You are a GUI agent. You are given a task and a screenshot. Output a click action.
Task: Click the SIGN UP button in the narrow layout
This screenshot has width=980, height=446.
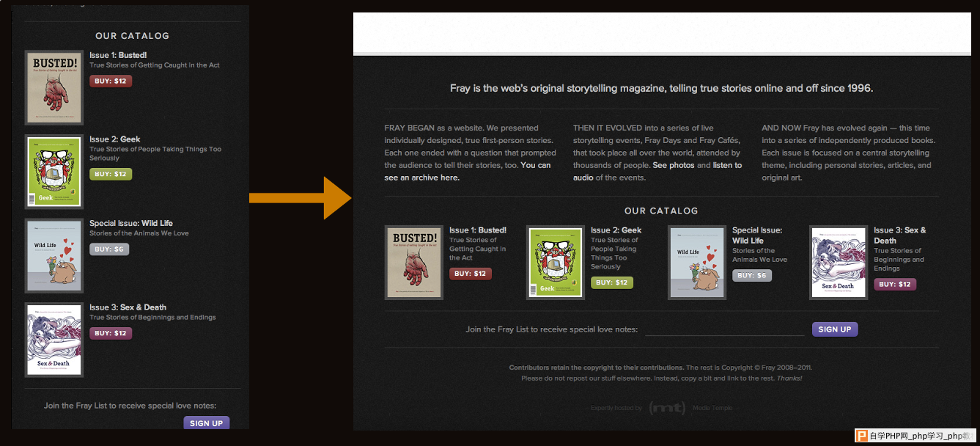click(x=206, y=423)
